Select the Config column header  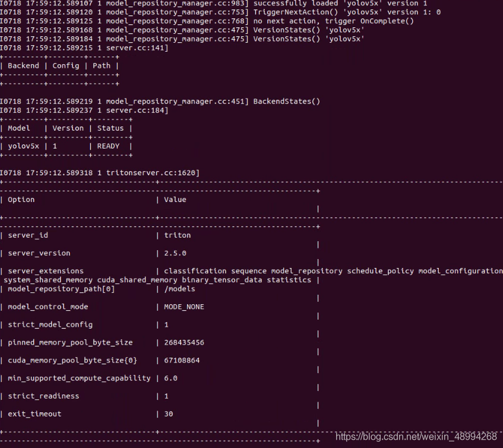click(66, 66)
